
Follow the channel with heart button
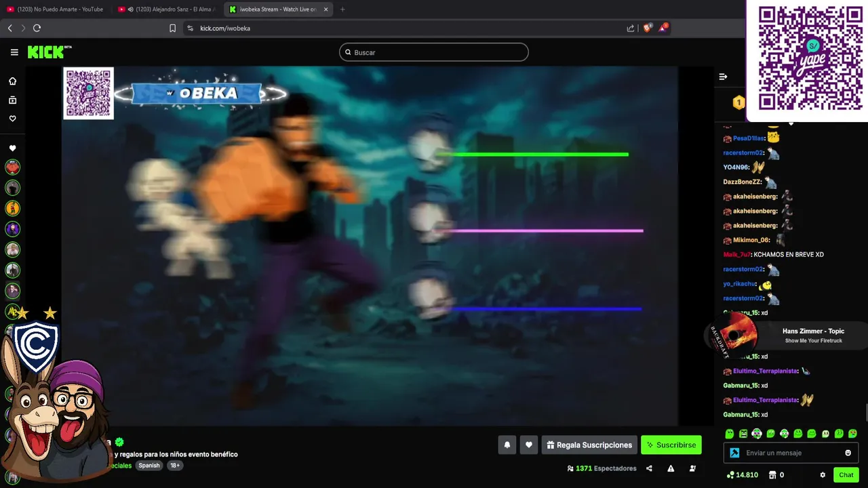tap(529, 445)
